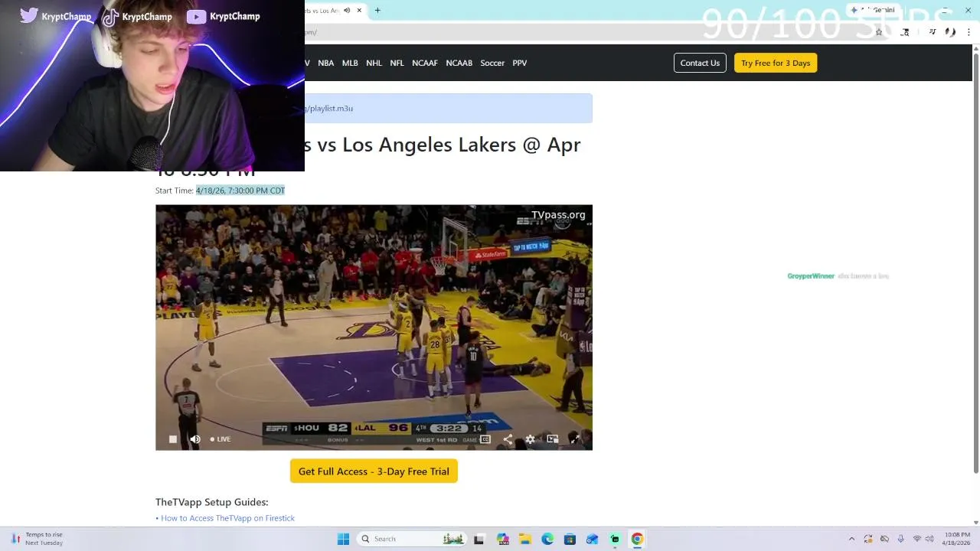The image size is (980, 551).
Task: Enter fullscreen in the video player
Action: pyautogui.click(x=575, y=439)
